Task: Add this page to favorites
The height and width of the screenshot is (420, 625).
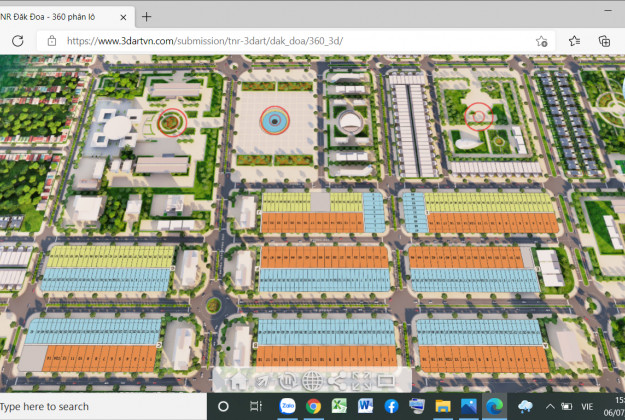Action: tap(541, 41)
